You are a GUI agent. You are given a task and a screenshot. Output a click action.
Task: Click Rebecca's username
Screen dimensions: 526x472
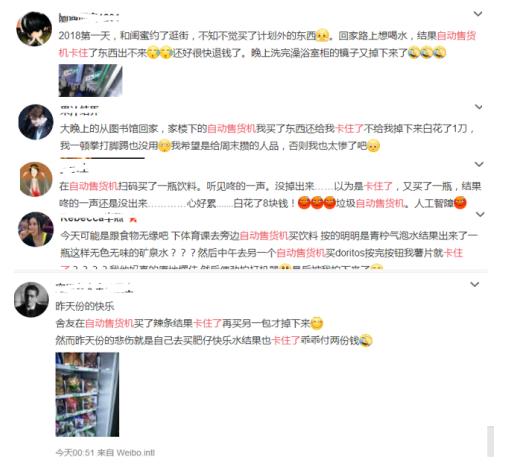point(92,219)
